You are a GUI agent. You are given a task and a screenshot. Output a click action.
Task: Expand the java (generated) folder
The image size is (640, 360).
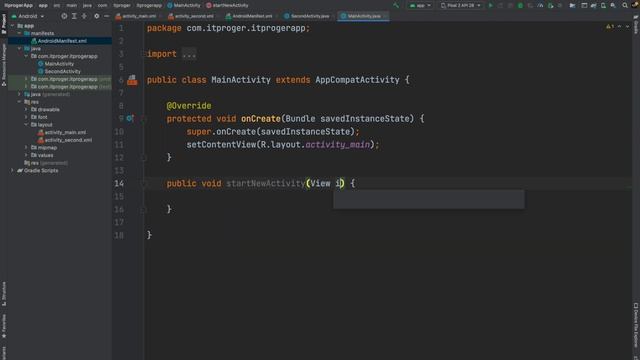[19, 94]
